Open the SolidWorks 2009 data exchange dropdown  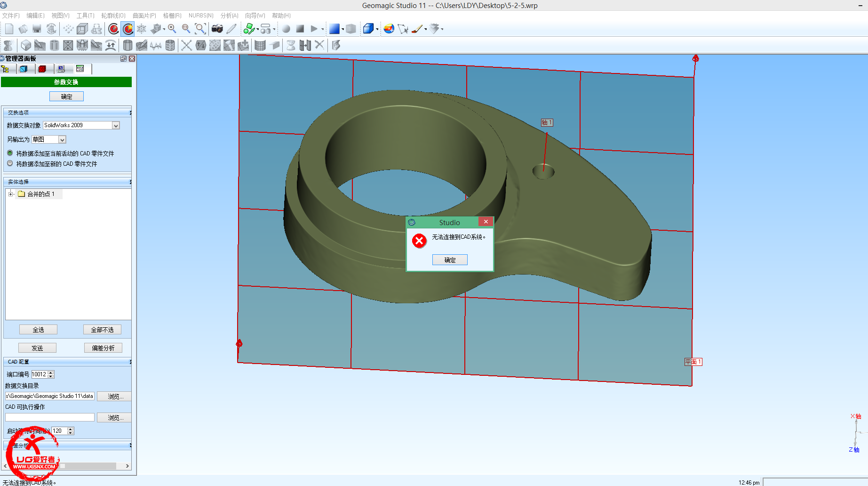[x=116, y=125]
